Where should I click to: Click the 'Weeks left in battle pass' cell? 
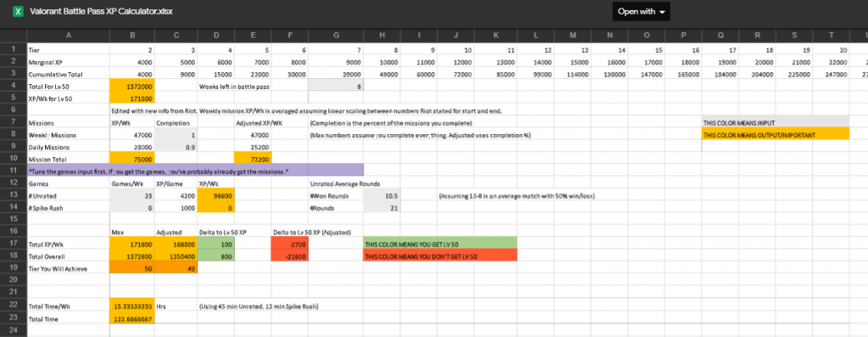point(234,87)
